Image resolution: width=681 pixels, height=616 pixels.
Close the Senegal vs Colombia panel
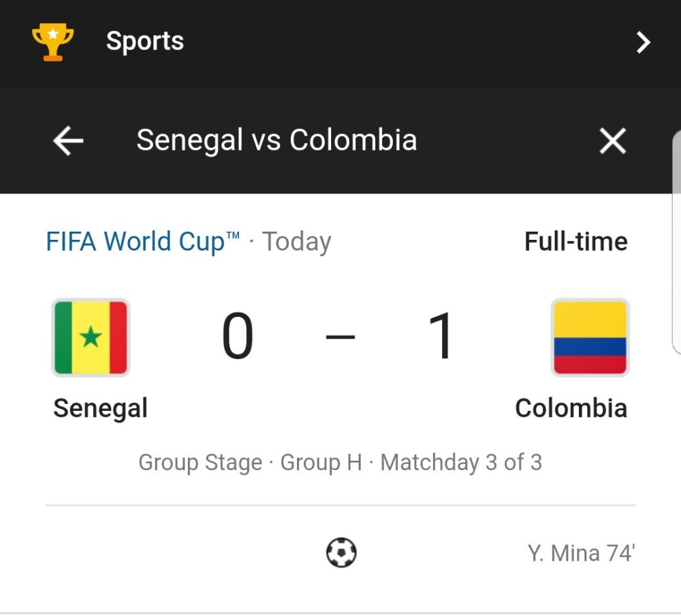[x=613, y=140]
